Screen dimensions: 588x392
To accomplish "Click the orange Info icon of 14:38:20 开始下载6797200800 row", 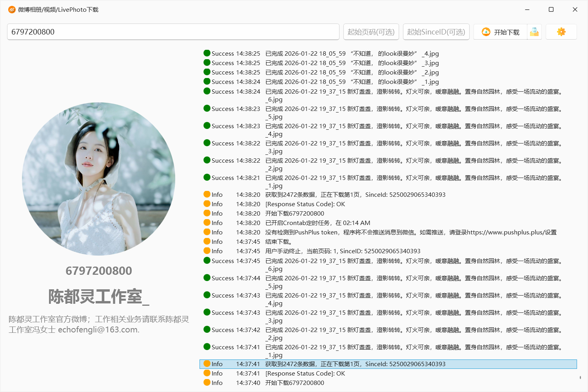I will tap(207, 213).
